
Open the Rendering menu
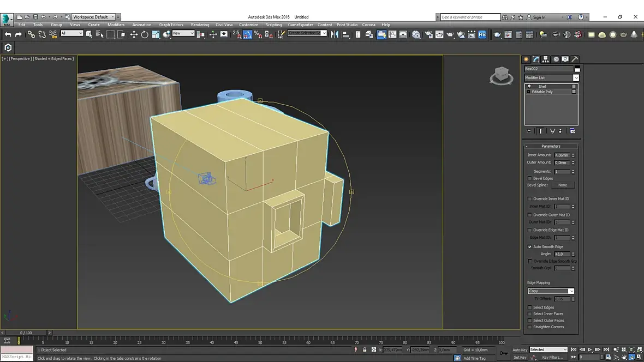[x=200, y=25]
